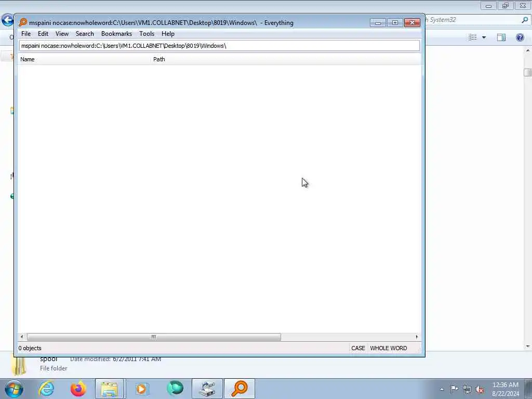Image resolution: width=532 pixels, height=399 pixels.
Task: Show hidden system tray icons
Action: [x=442, y=389]
